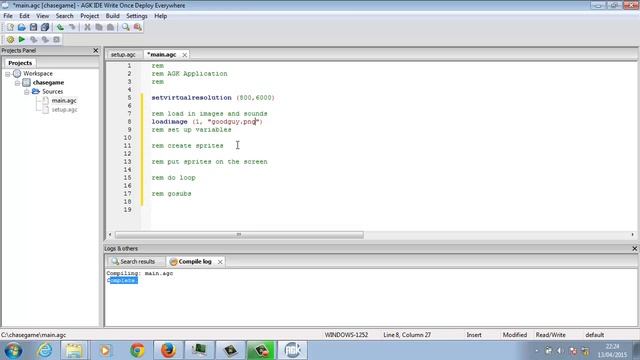Open Replace with the red magnifier icon
Image resolution: width=640 pixels, height=360 pixels.
(138, 27)
